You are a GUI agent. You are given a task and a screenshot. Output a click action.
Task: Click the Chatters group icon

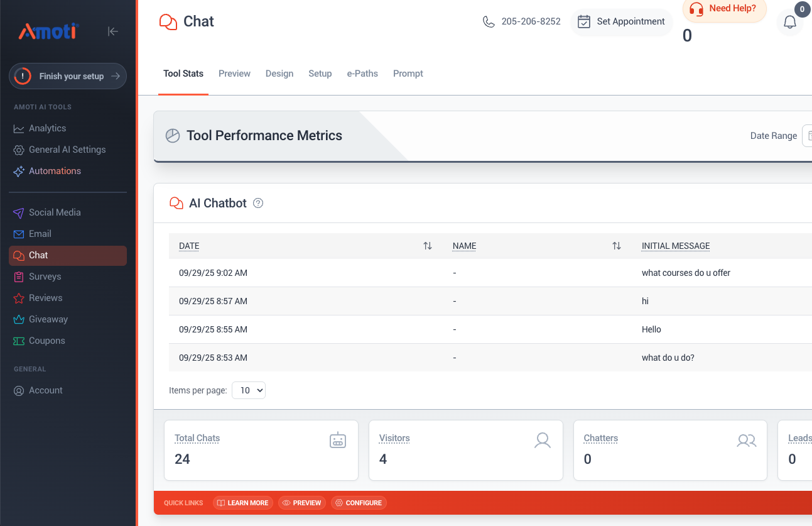coord(746,441)
